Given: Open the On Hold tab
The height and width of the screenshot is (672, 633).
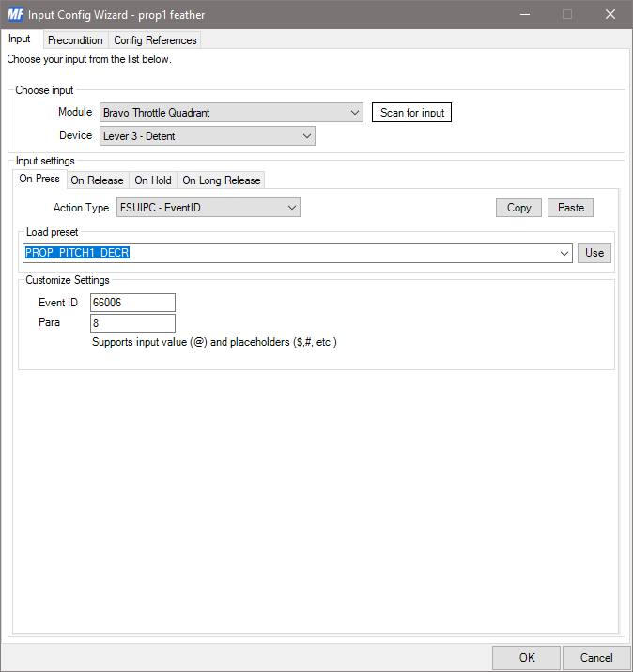Looking at the screenshot, I should point(153,180).
